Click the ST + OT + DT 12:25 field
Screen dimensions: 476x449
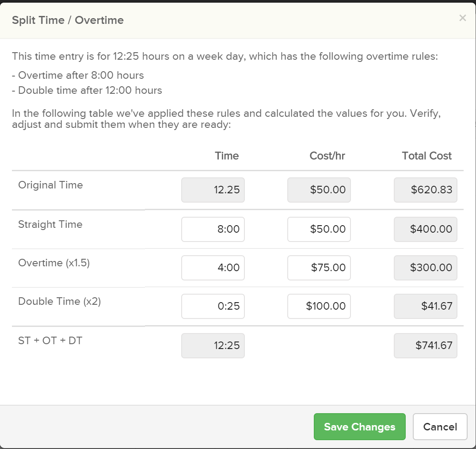pyautogui.click(x=213, y=346)
